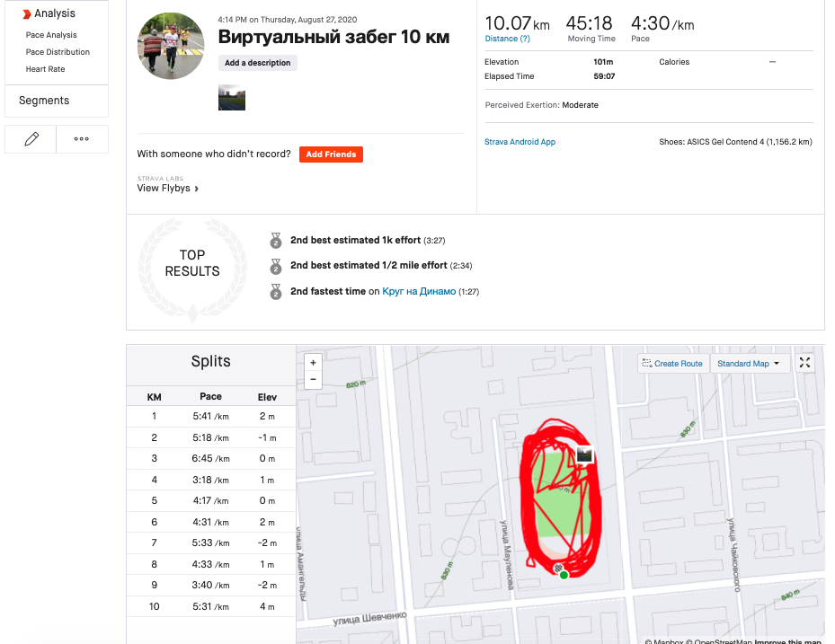Image resolution: width=835 pixels, height=644 pixels.
Task: Click the Add Friends button
Action: click(x=331, y=154)
